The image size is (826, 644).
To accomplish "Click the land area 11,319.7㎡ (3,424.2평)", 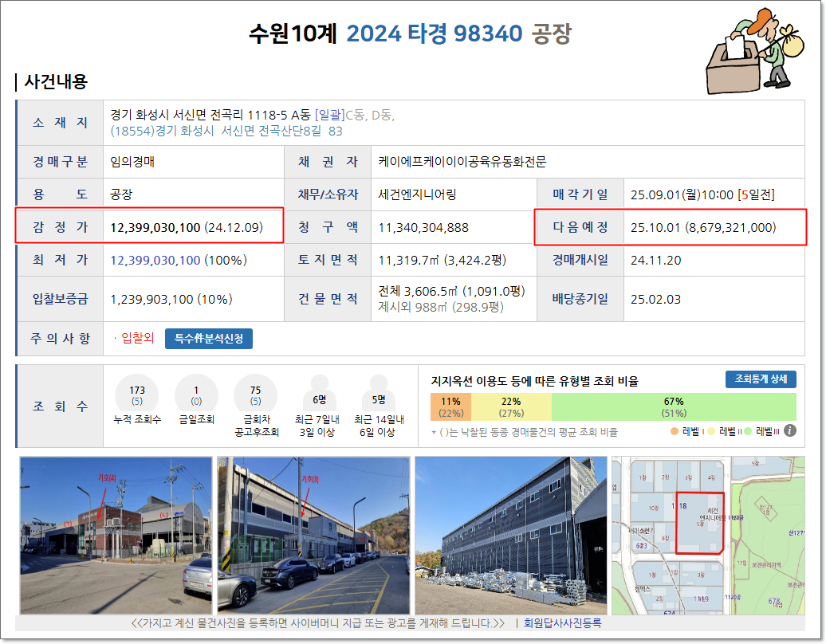I will (x=442, y=260).
